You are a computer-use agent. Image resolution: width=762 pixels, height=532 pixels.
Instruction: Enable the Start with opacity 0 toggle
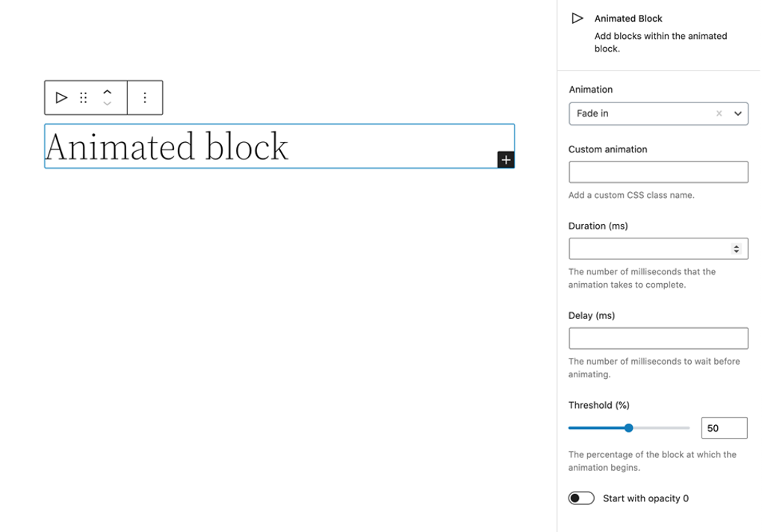pos(581,498)
